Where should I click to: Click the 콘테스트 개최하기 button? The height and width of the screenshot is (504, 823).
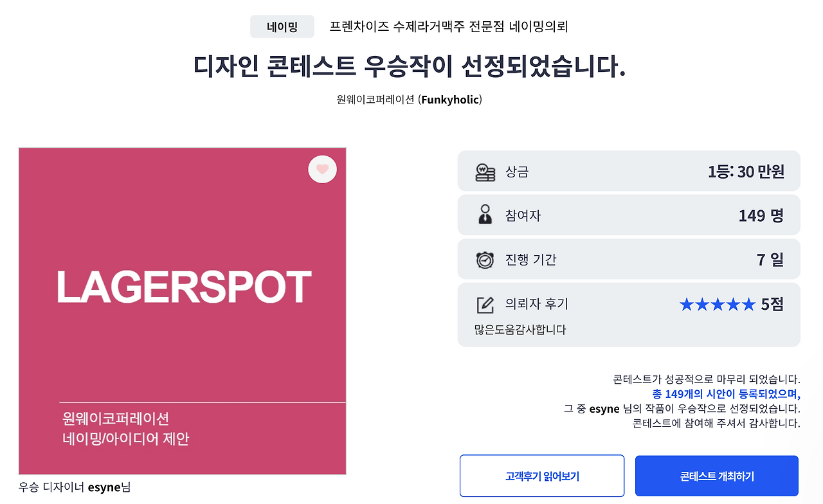pos(716,476)
